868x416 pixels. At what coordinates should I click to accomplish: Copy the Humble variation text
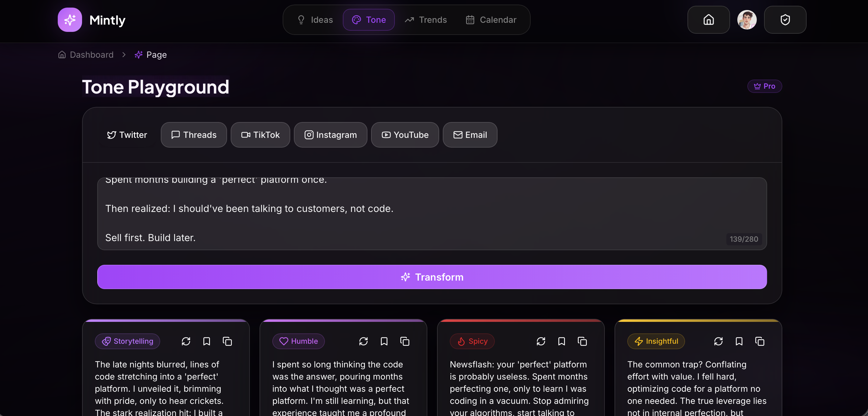click(x=404, y=341)
